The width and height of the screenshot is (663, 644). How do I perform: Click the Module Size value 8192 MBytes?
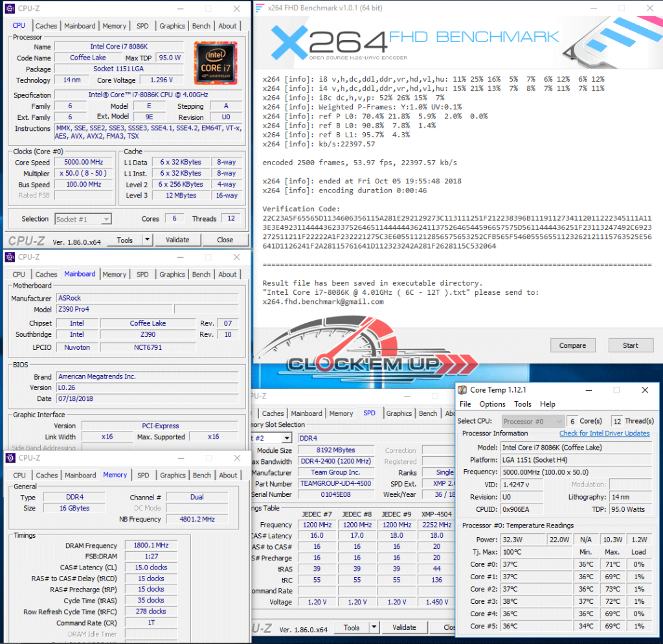(336, 450)
